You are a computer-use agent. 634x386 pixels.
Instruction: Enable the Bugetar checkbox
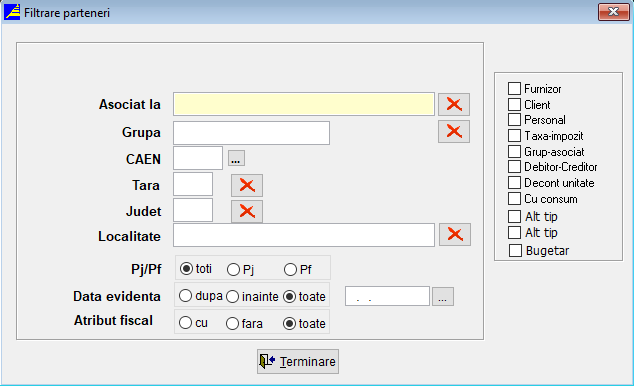point(515,250)
